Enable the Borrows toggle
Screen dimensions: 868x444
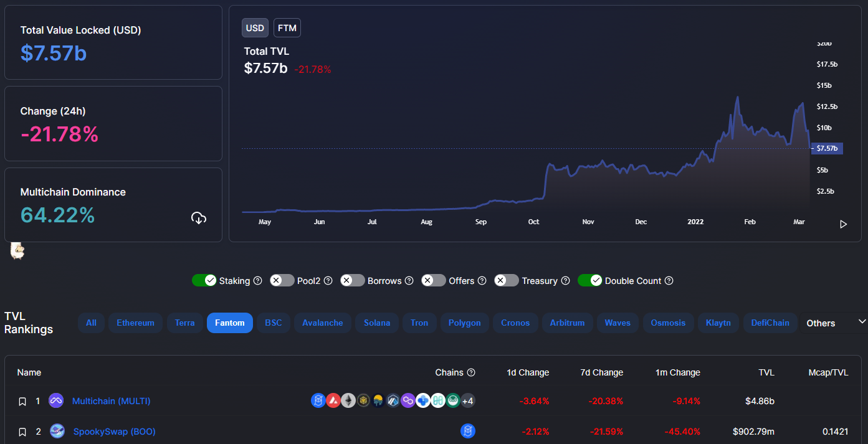(353, 280)
